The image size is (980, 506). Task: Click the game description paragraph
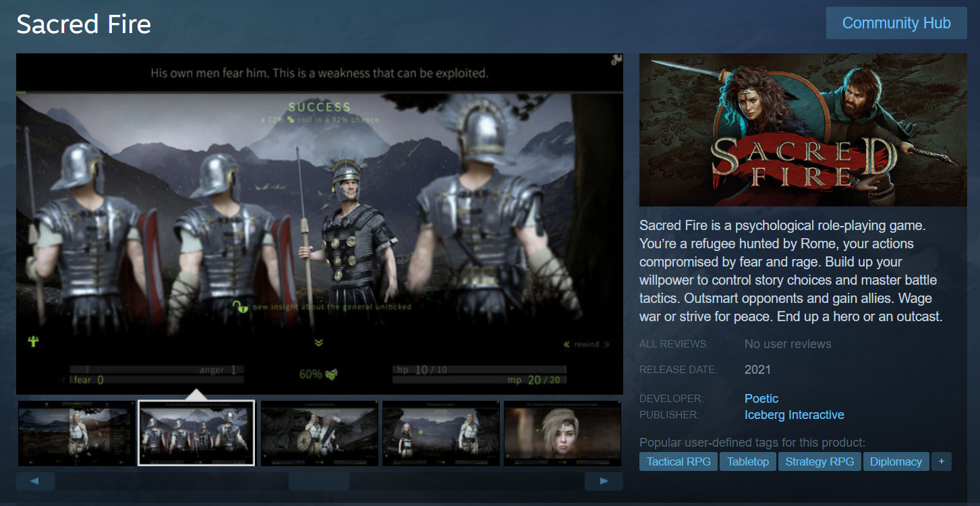[x=791, y=271]
